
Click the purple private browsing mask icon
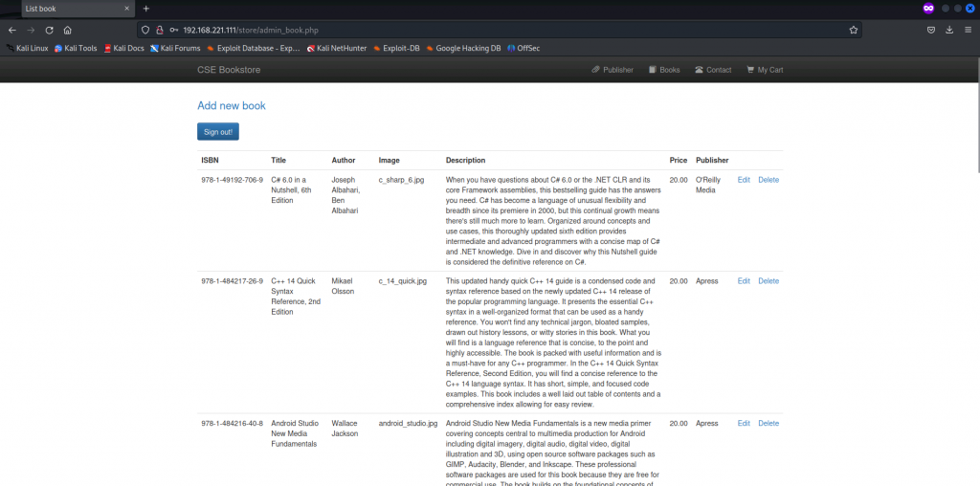928,9
